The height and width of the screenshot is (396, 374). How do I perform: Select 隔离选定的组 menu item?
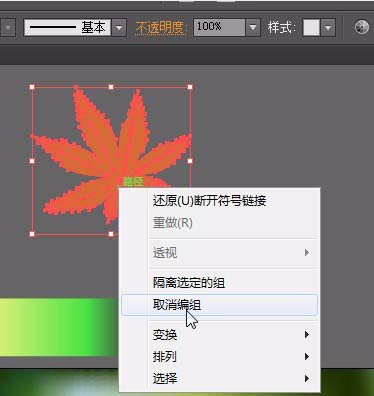[219, 283]
